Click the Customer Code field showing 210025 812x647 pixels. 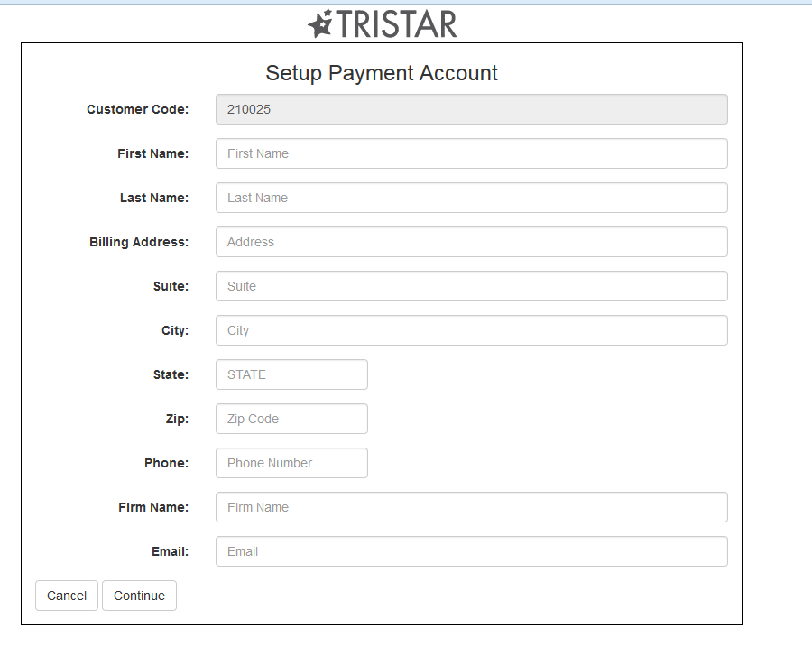(x=472, y=109)
